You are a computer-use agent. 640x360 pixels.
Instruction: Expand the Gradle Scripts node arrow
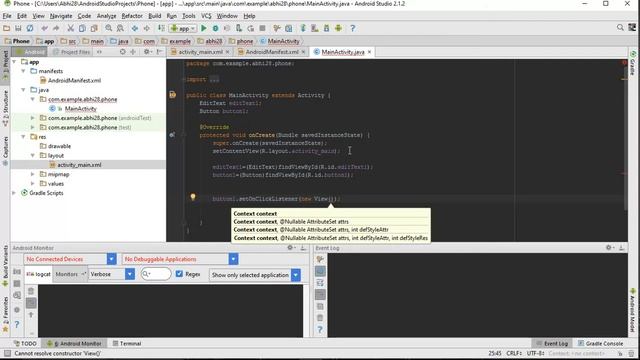[14, 193]
